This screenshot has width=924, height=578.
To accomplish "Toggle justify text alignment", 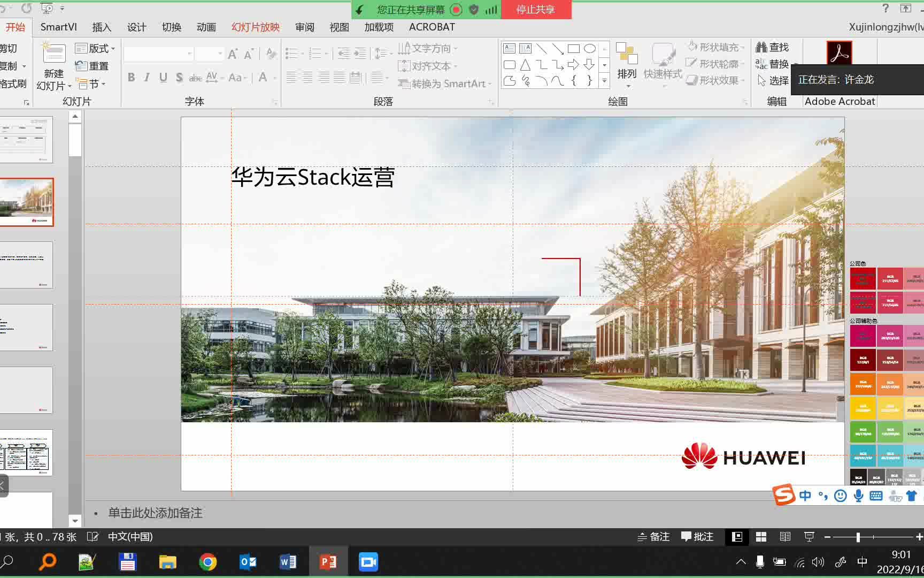I will [340, 78].
